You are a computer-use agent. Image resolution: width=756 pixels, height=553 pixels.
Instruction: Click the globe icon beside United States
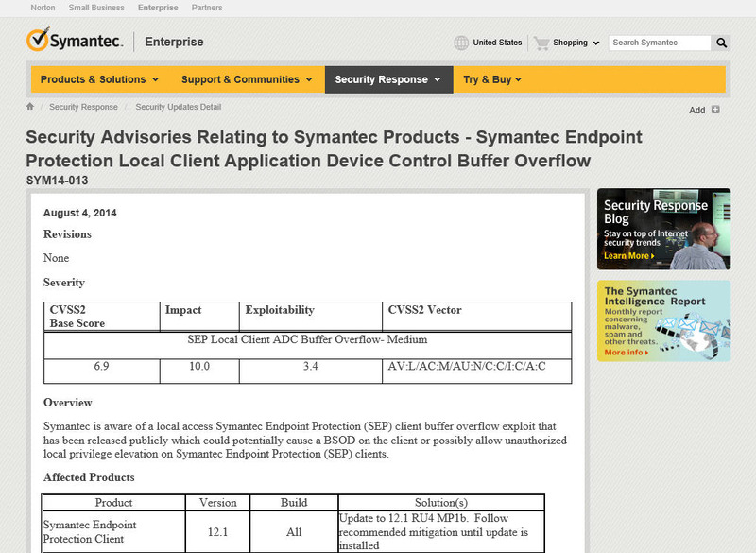click(x=461, y=43)
